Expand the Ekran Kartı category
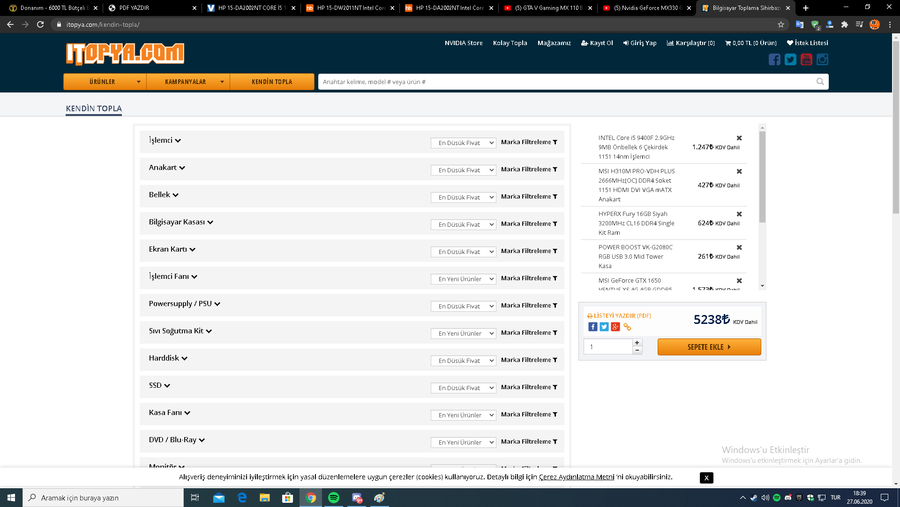The image size is (900, 507). coord(172,249)
